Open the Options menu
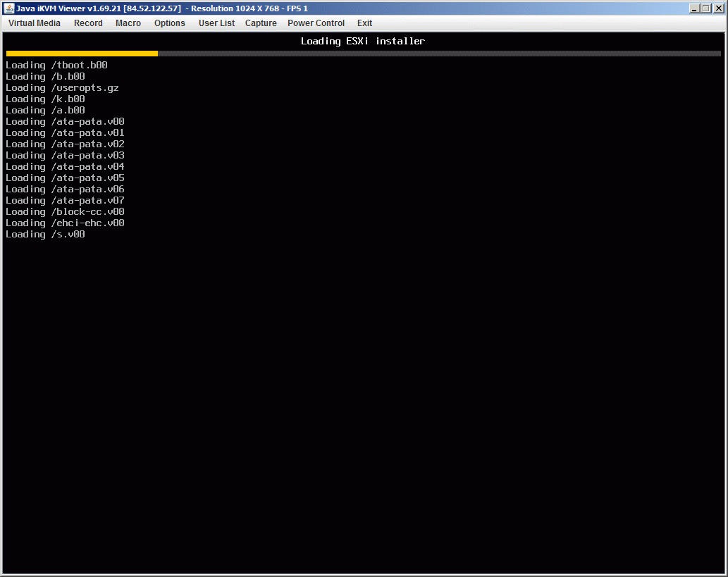This screenshot has width=728, height=577. 169,23
